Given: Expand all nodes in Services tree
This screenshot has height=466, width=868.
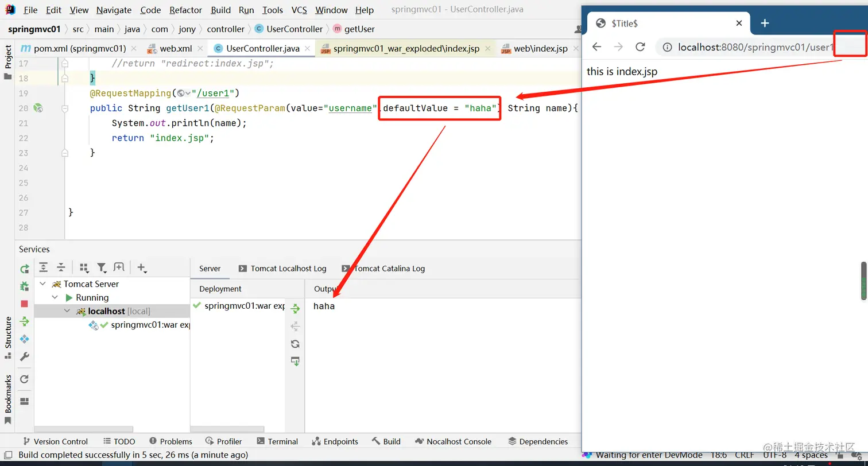Looking at the screenshot, I should tap(44, 267).
